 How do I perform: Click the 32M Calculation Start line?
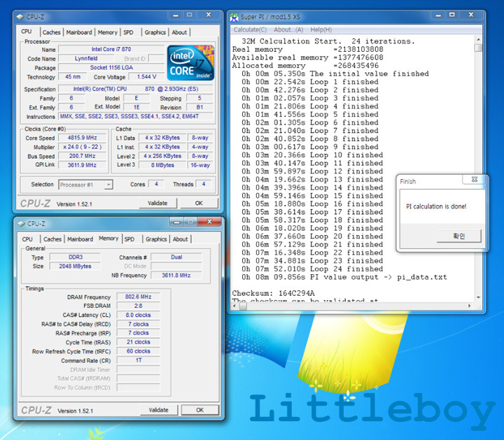(x=328, y=41)
